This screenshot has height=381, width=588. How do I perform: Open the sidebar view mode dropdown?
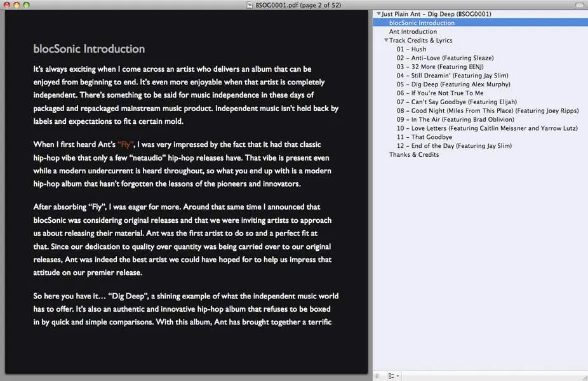click(x=393, y=376)
